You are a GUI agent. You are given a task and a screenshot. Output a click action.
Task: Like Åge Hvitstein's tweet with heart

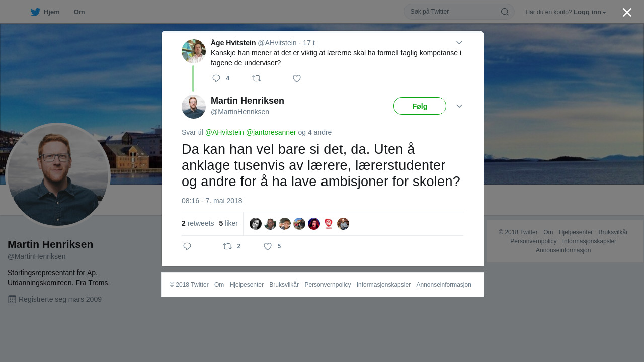[297, 78]
